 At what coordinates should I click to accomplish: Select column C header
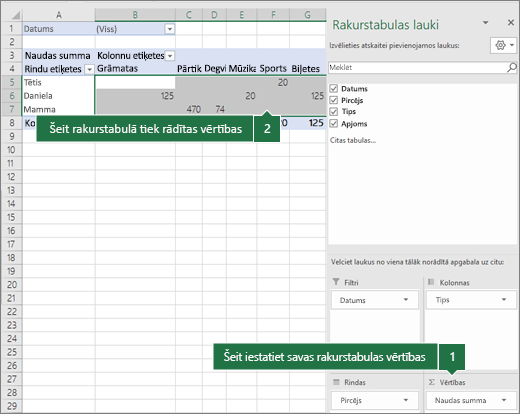point(189,15)
